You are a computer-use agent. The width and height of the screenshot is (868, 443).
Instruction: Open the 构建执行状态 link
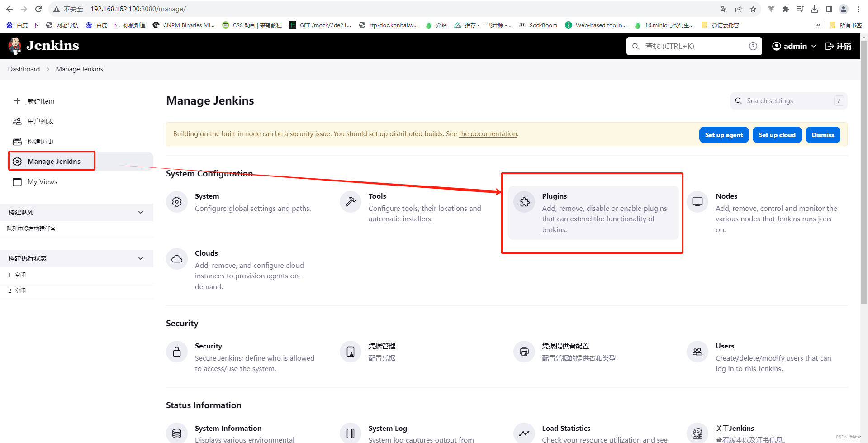28,258
